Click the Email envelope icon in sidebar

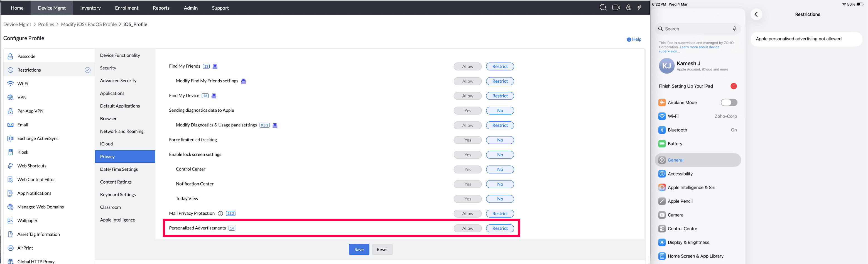[11, 125]
